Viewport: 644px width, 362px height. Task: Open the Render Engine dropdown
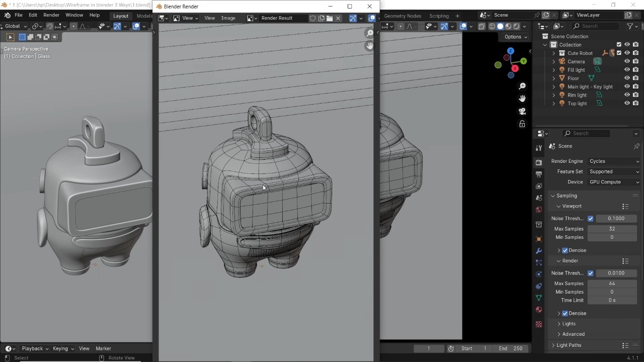613,161
